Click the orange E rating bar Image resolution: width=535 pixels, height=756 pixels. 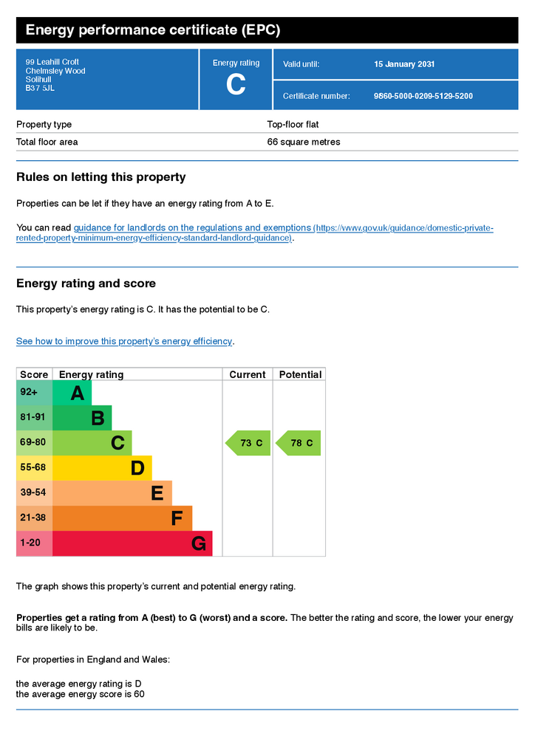[x=112, y=493]
